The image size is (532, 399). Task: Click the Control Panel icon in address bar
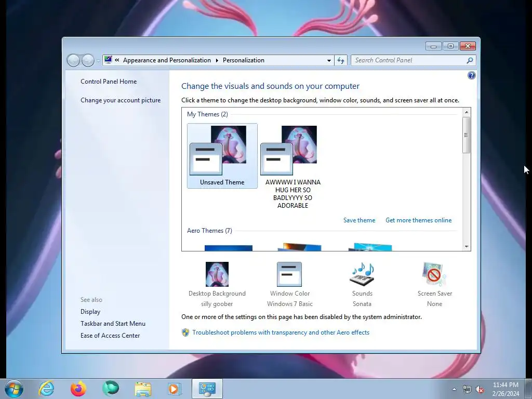tap(108, 60)
